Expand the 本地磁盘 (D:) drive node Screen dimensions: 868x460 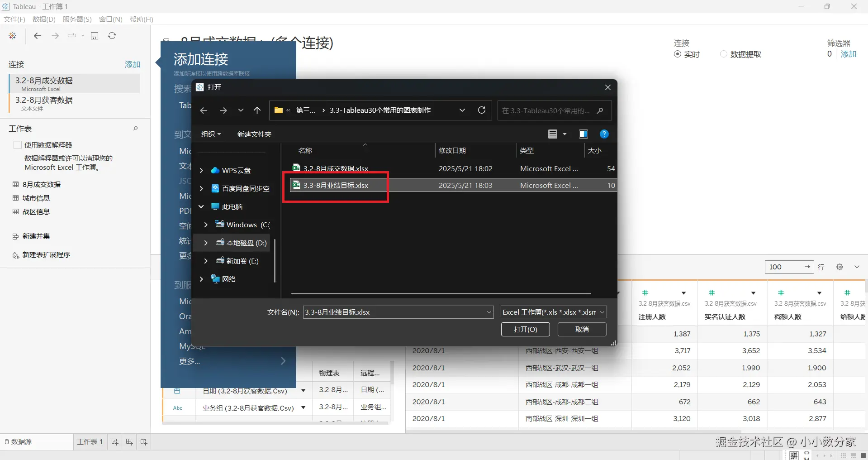[206, 243]
